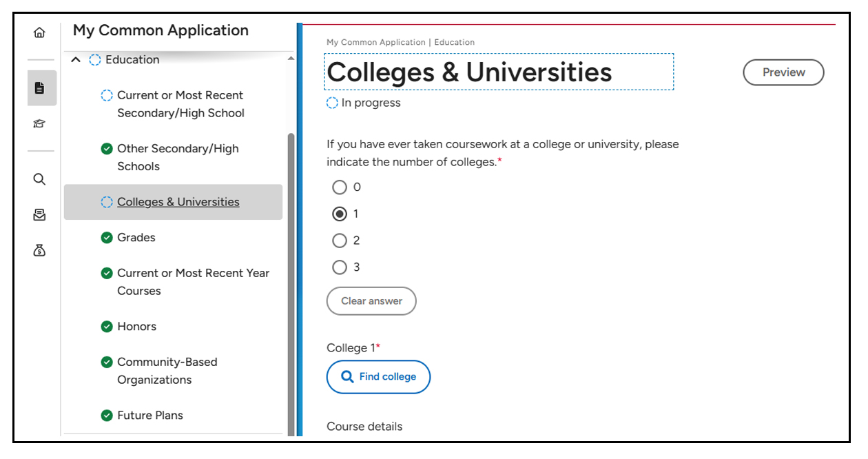
Task: Click the completed checkmark next to Honors
Action: pyautogui.click(x=107, y=326)
